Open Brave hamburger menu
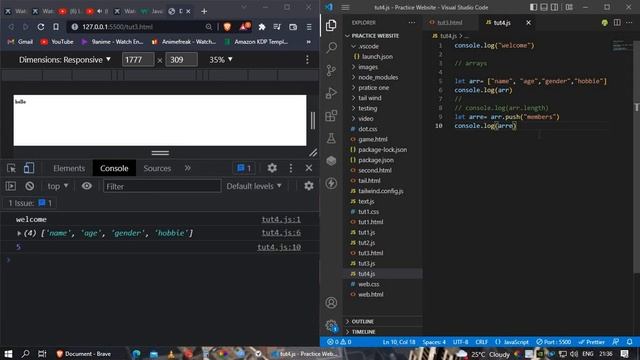The width and height of the screenshot is (640, 360). 309,27
